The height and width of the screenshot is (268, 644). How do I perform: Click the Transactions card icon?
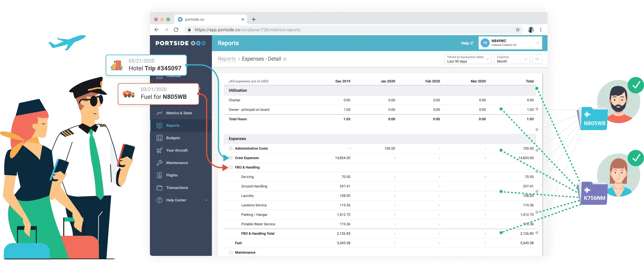pos(159,188)
